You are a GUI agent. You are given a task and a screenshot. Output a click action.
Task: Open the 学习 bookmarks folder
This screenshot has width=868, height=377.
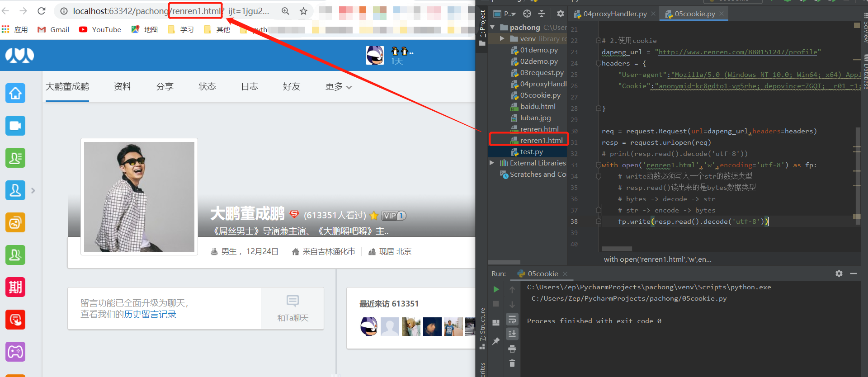181,29
